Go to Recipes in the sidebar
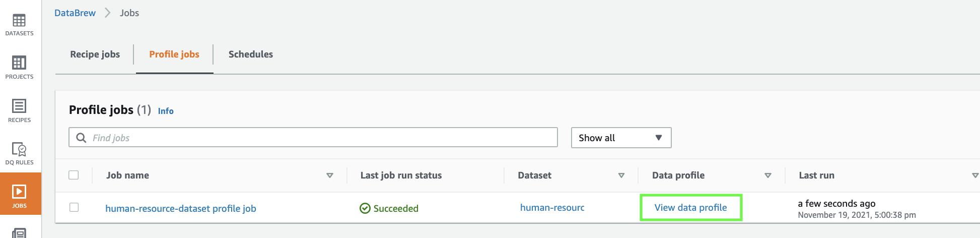 (19, 110)
